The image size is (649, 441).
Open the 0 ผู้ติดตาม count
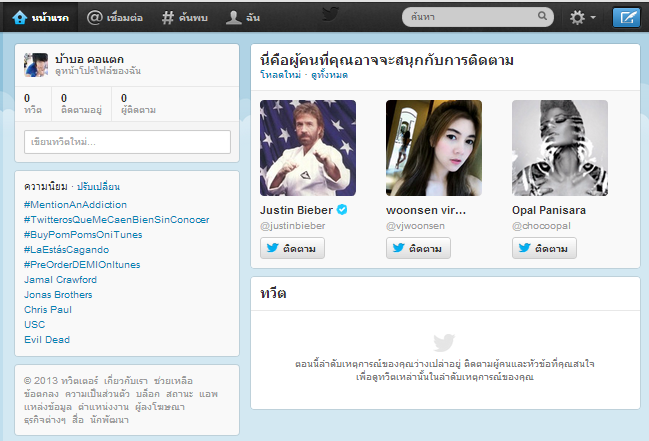click(138, 104)
